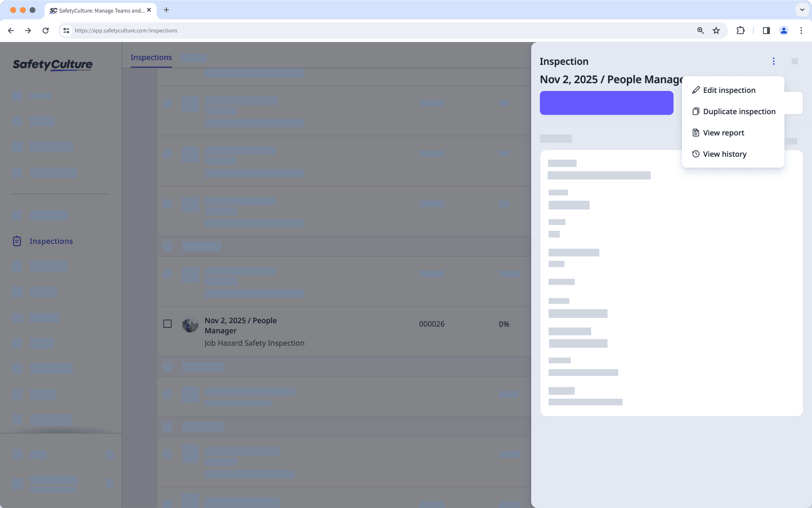Toggle the browser side panel
This screenshot has height=508, width=812.
(x=766, y=30)
